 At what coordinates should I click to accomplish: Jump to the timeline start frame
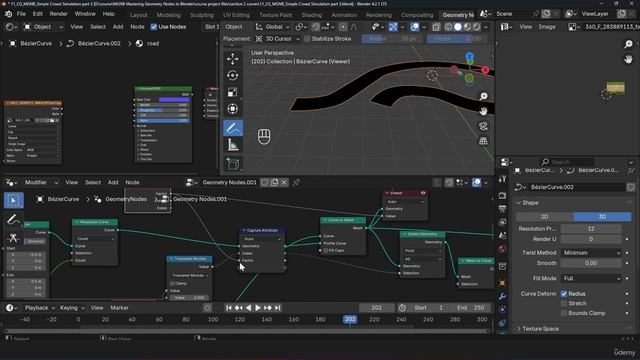(229, 308)
